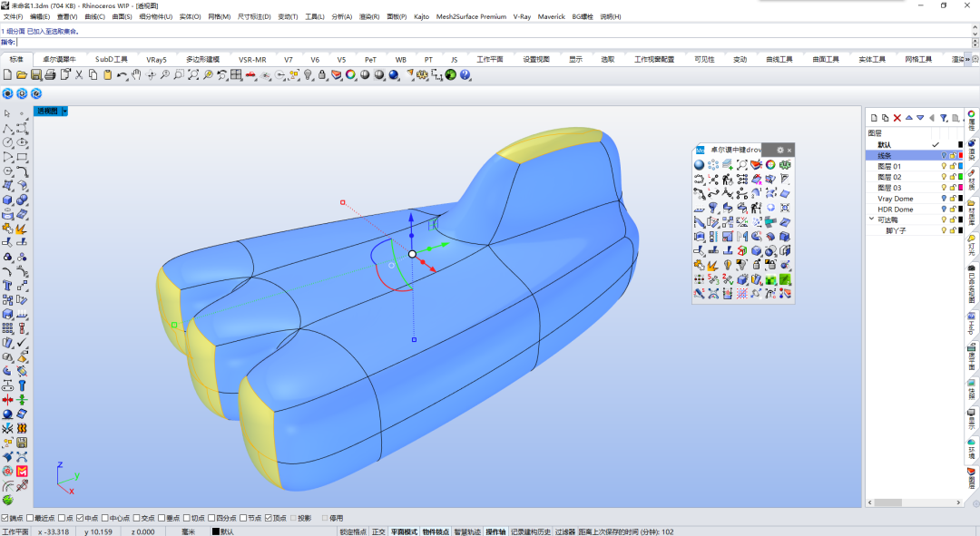Open settings gear of the 卓尔谟中键 floating panel
The width and height of the screenshot is (980, 536).
780,150
